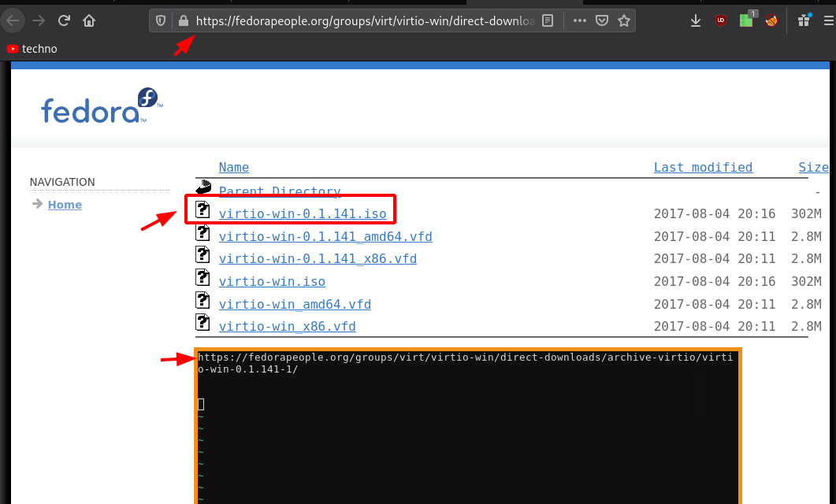Screen dimensions: 836x504
Task: Download virtio-win_x86.vfd file
Action: pyautogui.click(x=287, y=326)
